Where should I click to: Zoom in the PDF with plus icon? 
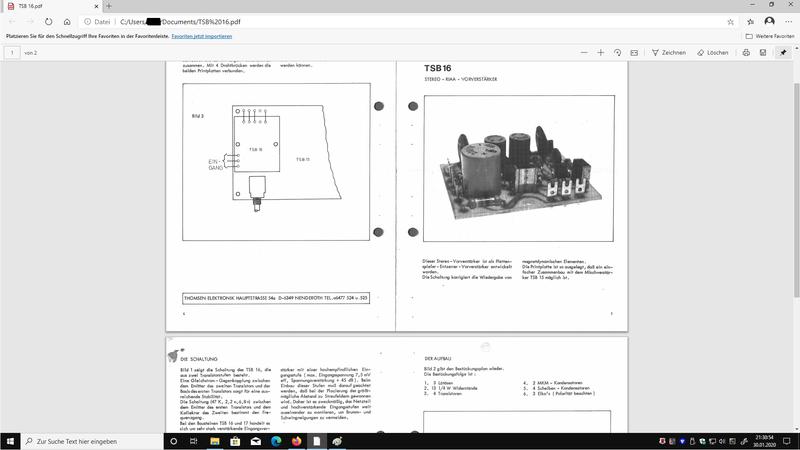601,52
